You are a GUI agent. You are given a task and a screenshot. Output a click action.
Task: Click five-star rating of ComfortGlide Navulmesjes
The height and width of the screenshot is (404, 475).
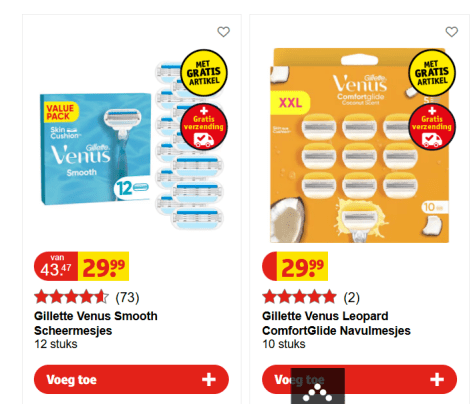(299, 297)
